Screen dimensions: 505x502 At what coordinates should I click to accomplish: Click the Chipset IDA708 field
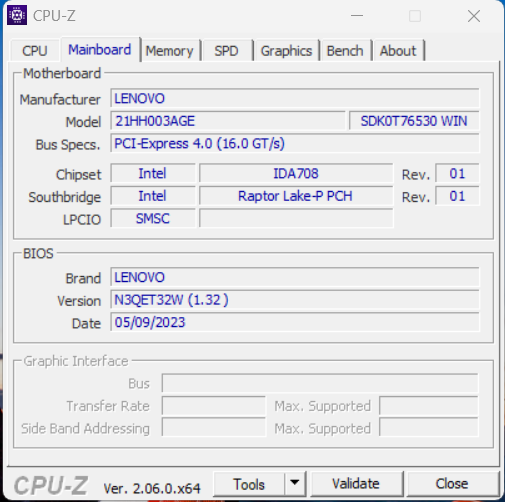pos(296,173)
